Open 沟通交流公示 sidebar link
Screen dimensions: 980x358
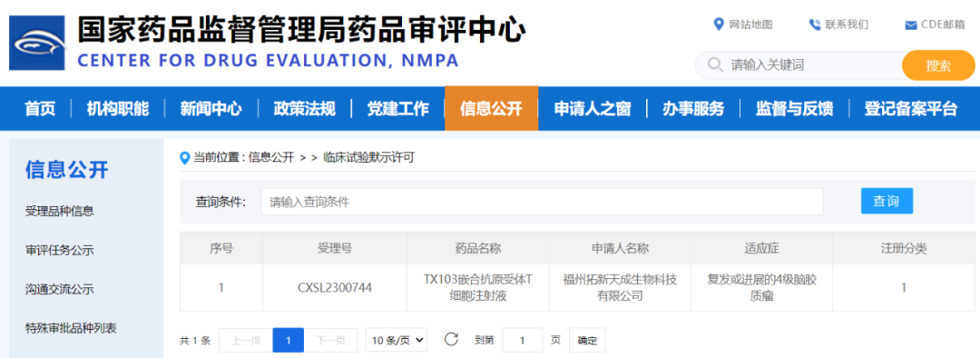pos(59,289)
